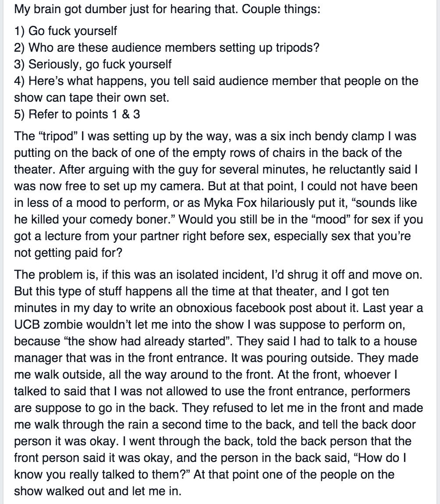Click the final line "show walked out and let me in."
Viewport: 440px width, 504px height.
pos(97,491)
